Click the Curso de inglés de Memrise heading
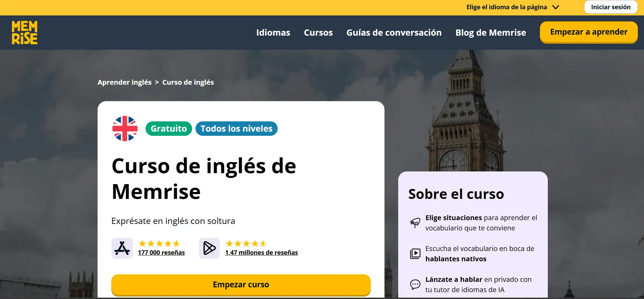This screenshot has width=644, height=299. point(204,179)
